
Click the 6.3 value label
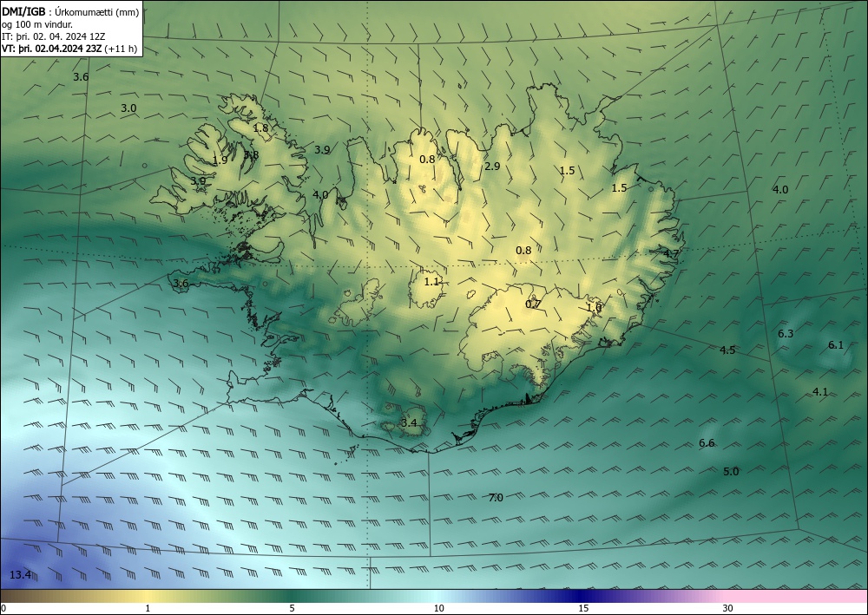(786, 333)
